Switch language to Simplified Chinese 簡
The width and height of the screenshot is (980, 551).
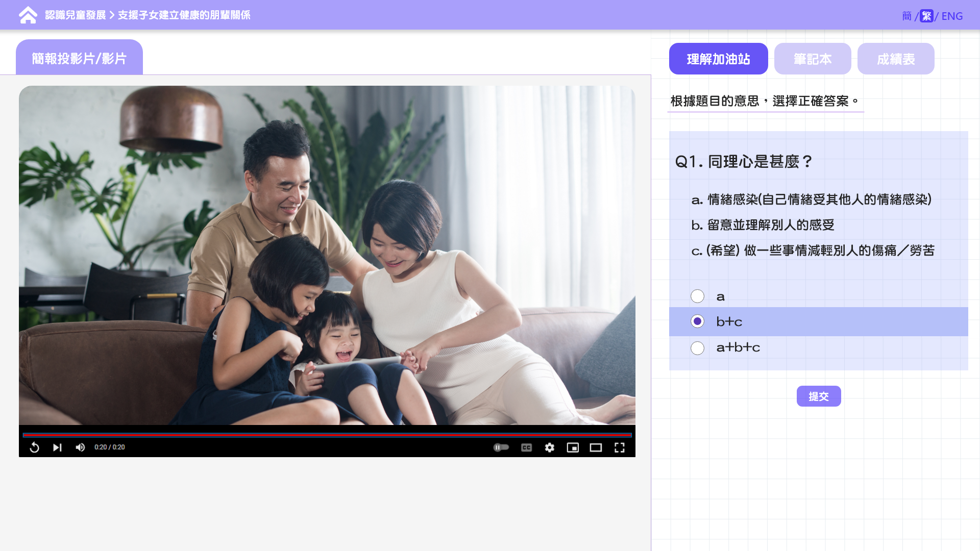907,16
